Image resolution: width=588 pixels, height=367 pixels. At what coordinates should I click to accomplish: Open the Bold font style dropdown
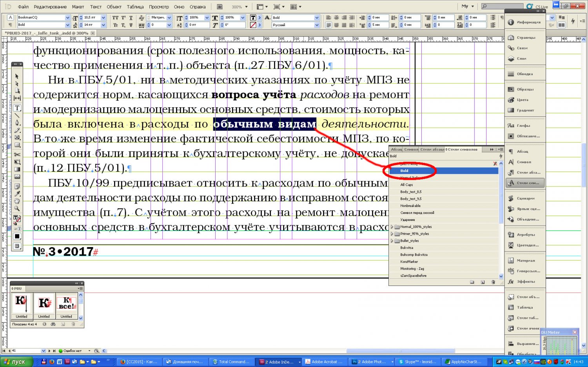pyautogui.click(x=67, y=25)
